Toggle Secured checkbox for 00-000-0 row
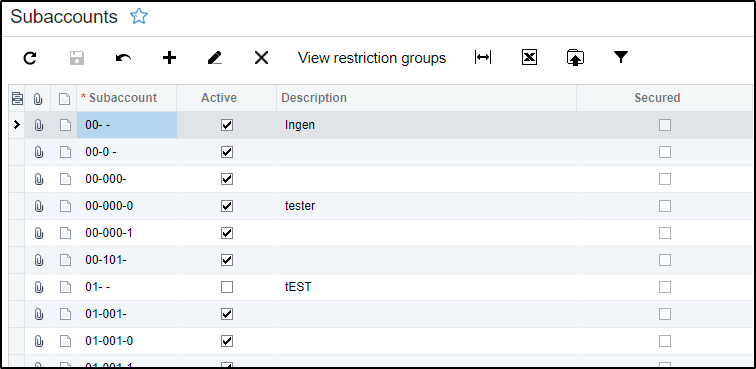Screen dimensions: 756x369 [x=665, y=206]
